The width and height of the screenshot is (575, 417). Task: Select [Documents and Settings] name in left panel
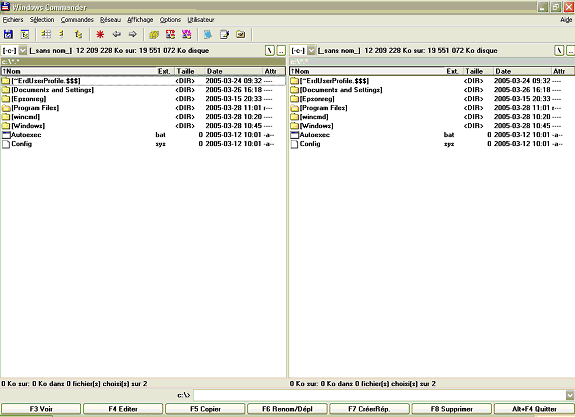click(x=52, y=90)
